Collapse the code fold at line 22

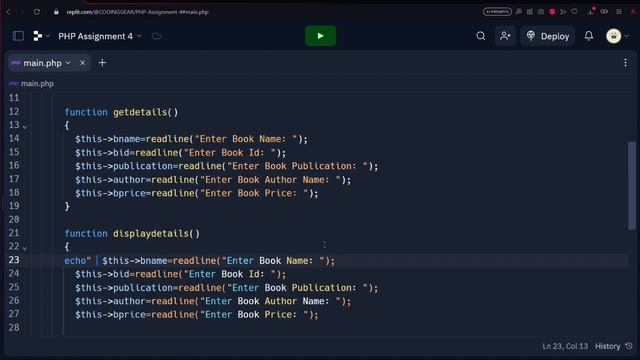click(25, 248)
